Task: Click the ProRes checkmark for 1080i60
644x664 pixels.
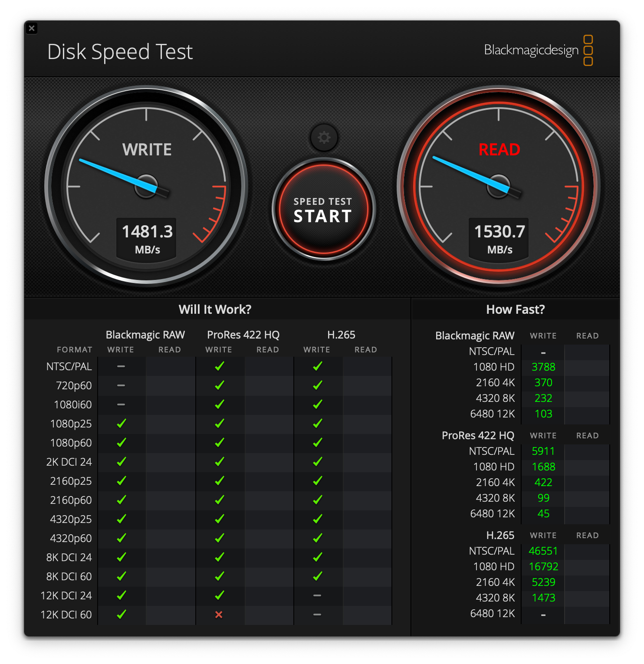Action: 220,404
